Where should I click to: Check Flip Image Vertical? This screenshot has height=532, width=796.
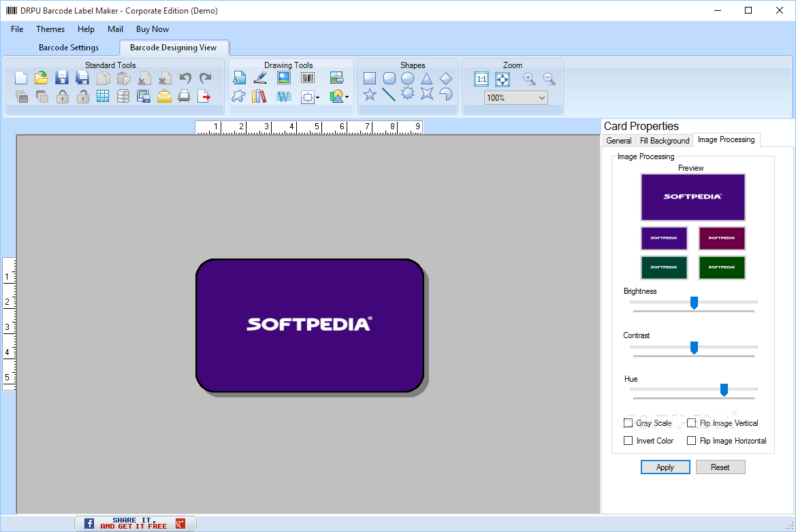(691, 423)
